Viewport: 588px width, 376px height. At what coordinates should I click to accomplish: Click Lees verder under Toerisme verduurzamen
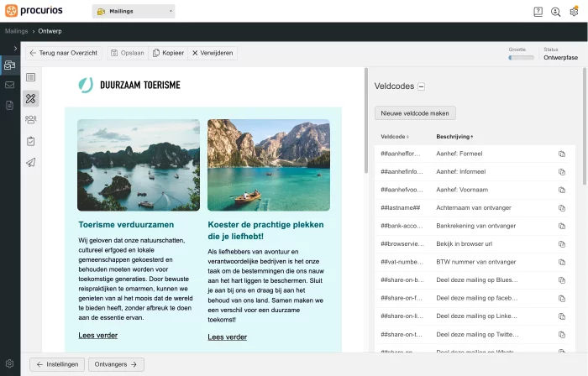coord(97,335)
